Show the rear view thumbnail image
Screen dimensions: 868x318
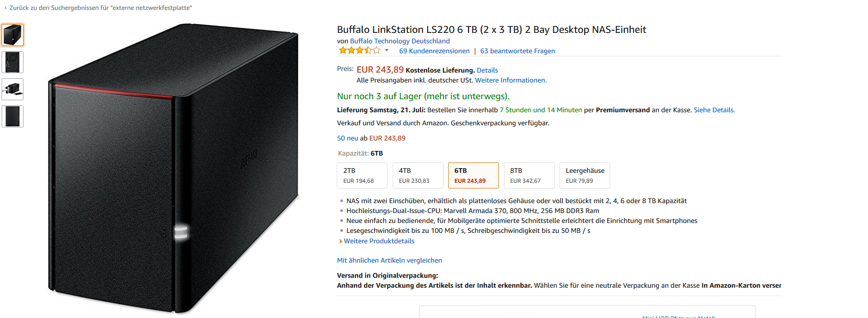pyautogui.click(x=13, y=62)
